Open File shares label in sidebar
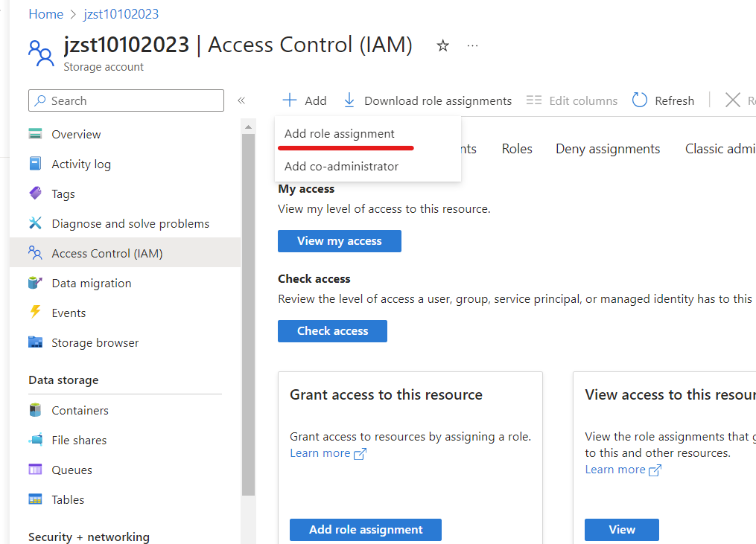756x544 pixels. [x=79, y=441]
